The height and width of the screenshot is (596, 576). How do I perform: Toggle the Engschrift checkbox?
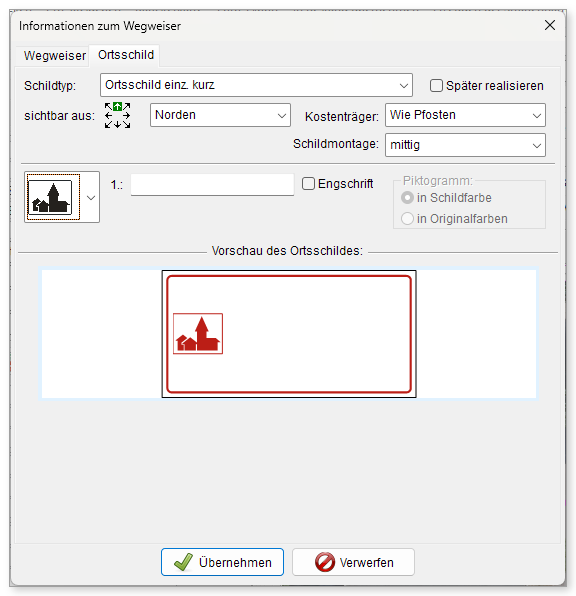click(x=308, y=184)
